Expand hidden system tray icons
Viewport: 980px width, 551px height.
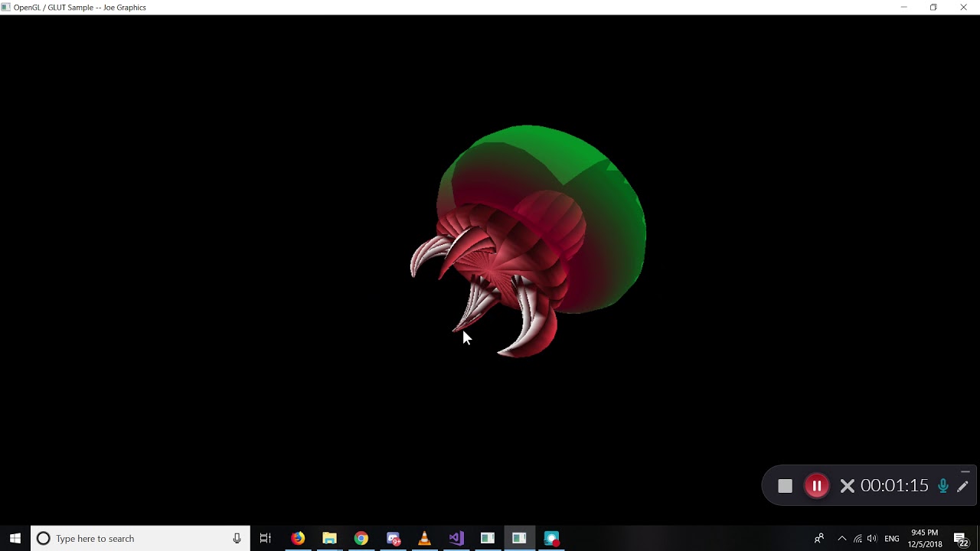point(842,538)
